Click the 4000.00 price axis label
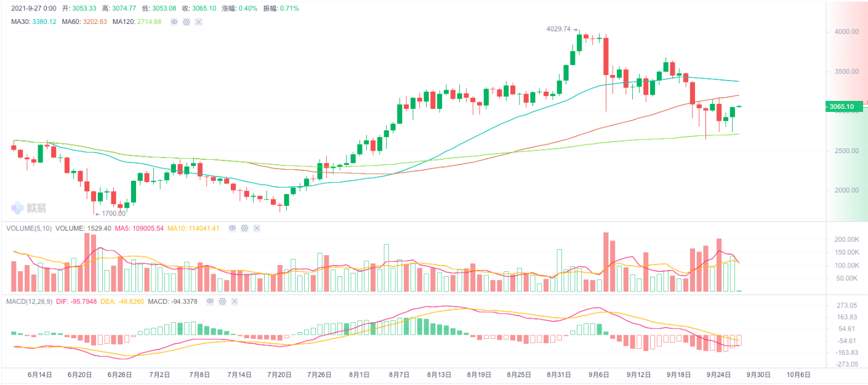868x385 pixels. pos(846,32)
